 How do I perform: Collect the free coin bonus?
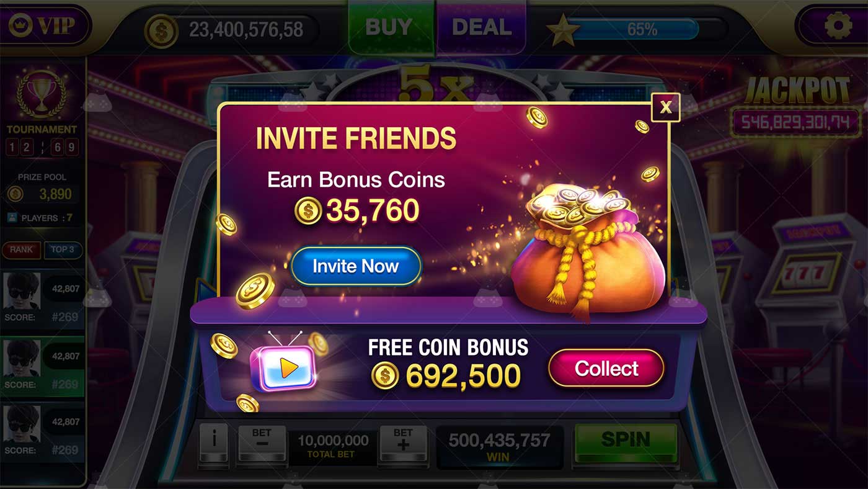606,368
